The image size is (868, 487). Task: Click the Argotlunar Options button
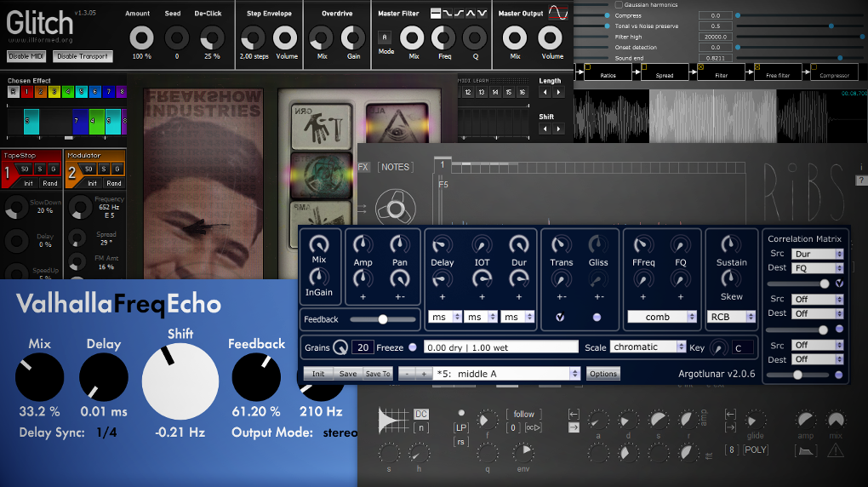[602, 374]
